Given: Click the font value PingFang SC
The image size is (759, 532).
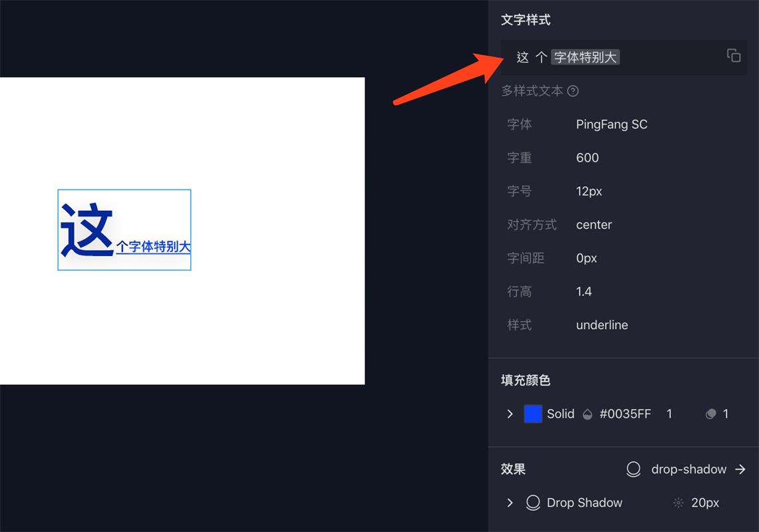Looking at the screenshot, I should [611, 124].
